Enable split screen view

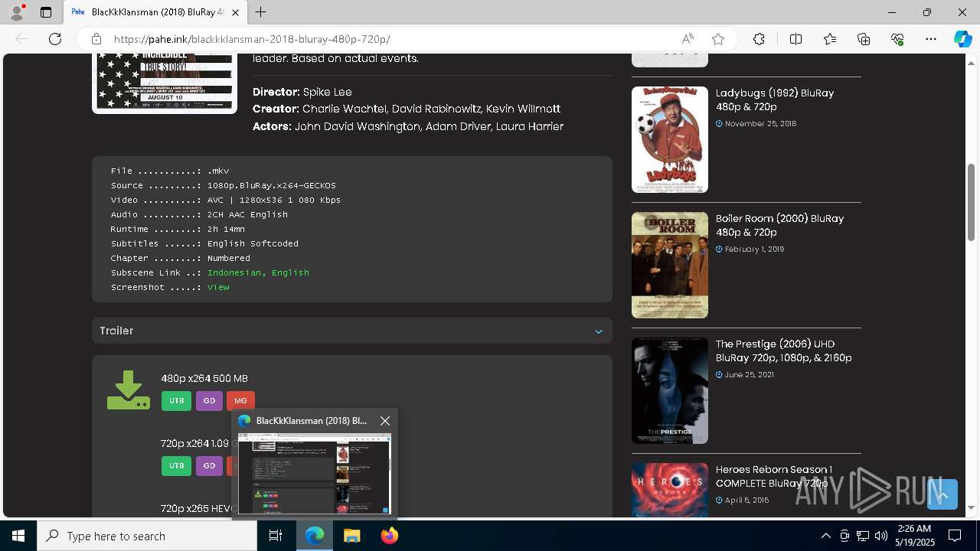pos(795,39)
